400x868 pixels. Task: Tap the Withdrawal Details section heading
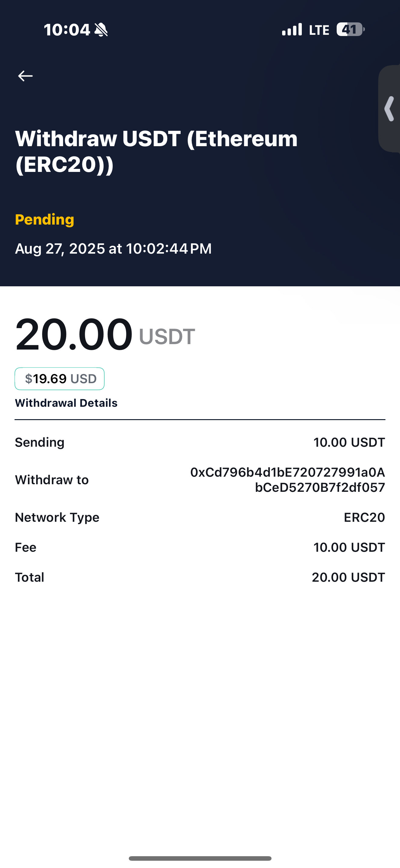(x=66, y=403)
